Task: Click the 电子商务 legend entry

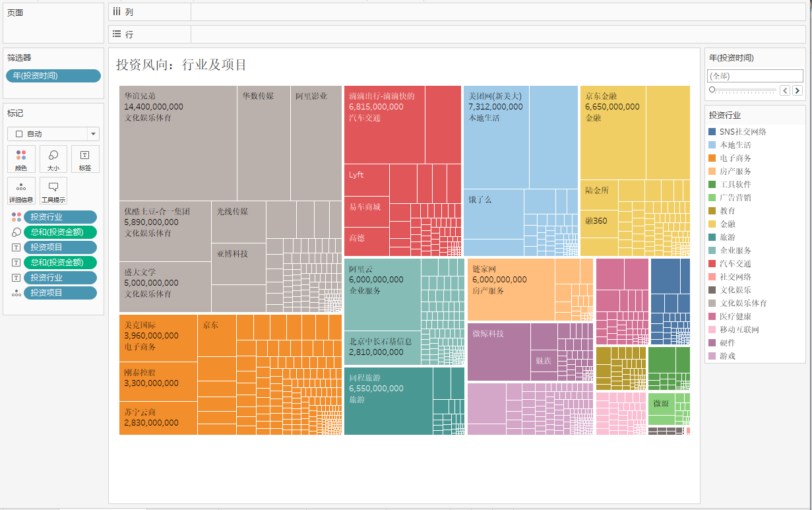Action: pyautogui.click(x=735, y=158)
